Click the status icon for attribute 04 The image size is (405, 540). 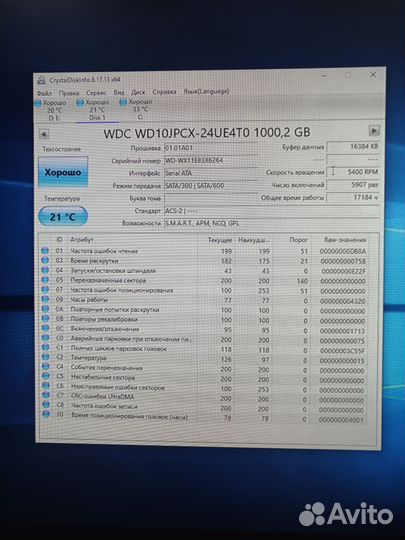45,270
